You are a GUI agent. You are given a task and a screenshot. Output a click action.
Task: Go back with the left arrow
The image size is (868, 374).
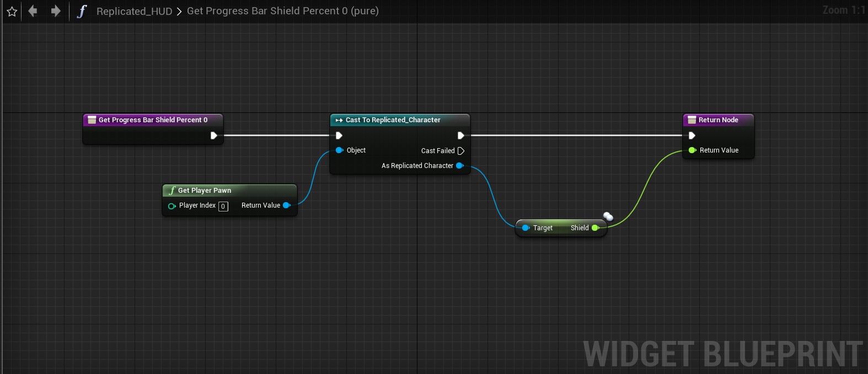(x=33, y=11)
